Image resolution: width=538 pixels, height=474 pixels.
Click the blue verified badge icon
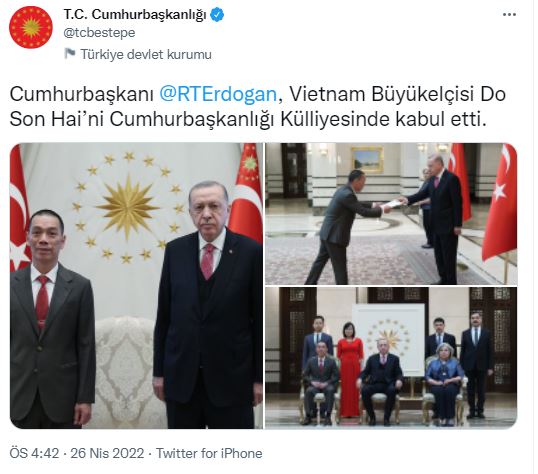(x=217, y=15)
